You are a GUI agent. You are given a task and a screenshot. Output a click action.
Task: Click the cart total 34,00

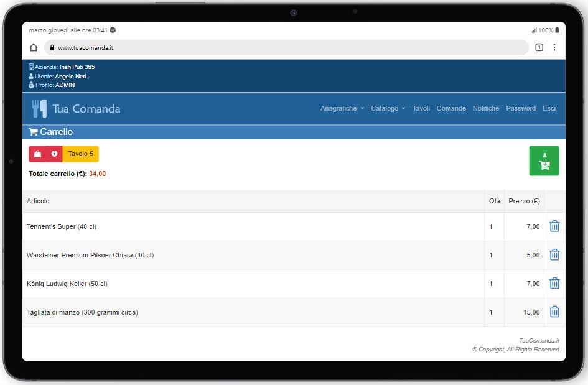click(98, 174)
